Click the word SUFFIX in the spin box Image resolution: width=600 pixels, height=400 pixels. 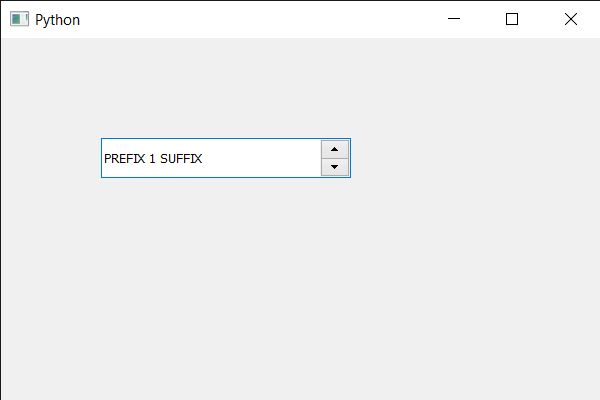pyautogui.click(x=181, y=159)
